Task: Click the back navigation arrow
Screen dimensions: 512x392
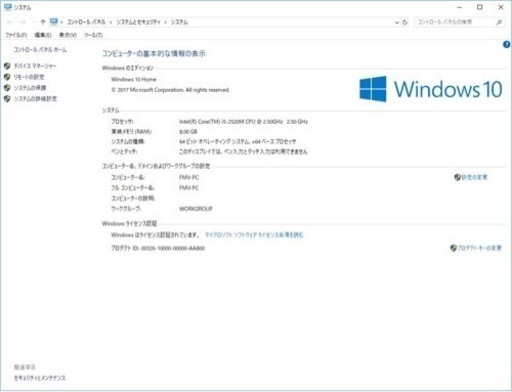Action: coord(9,22)
